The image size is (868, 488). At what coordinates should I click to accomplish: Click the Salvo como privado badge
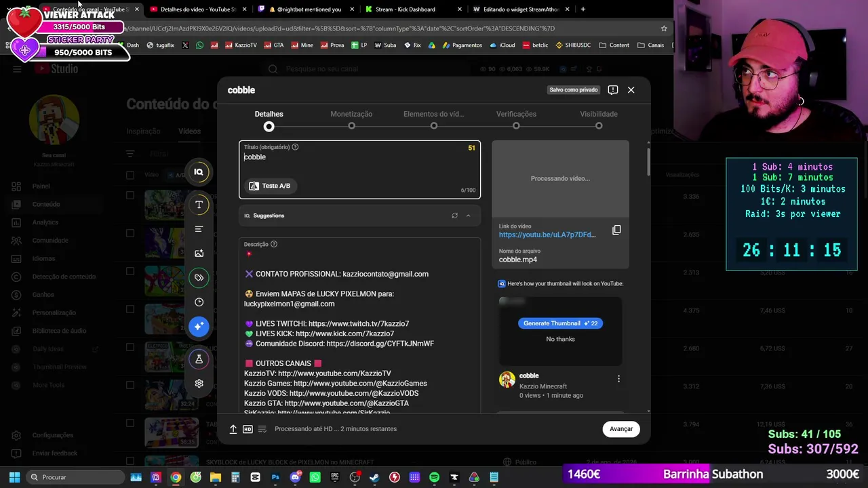[x=574, y=90]
